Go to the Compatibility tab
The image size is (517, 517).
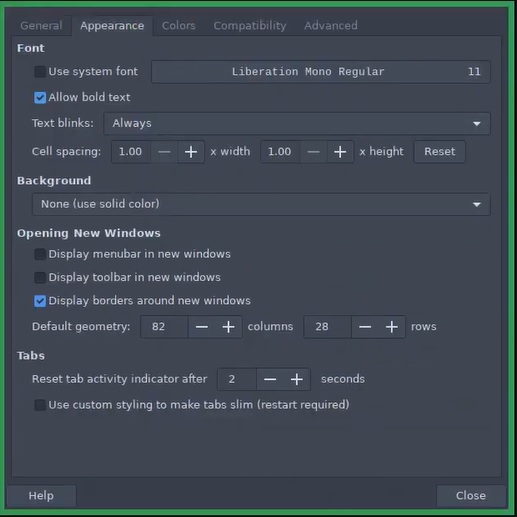click(250, 26)
